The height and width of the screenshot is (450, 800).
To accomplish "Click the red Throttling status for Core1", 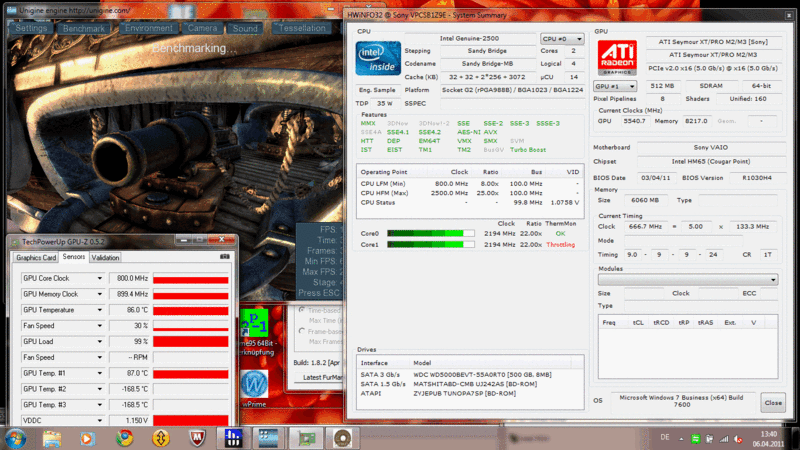I will pos(560,245).
